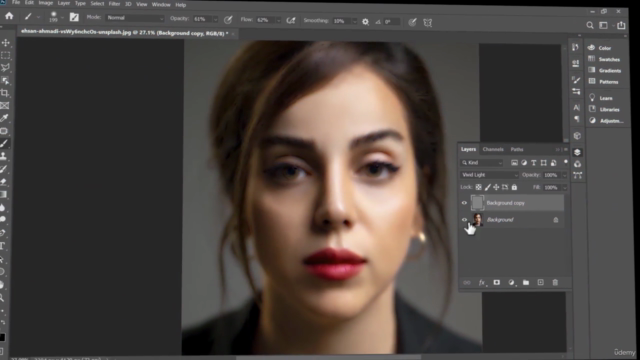Select the Brush tool in the toolbox
This screenshot has height=360, width=640.
point(4,144)
